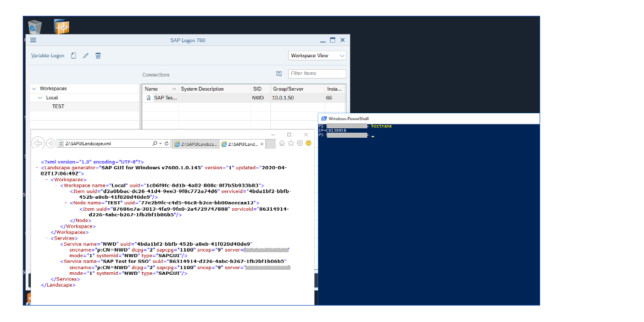Click the hostname command in PowerShell
The image size is (644, 322).
point(382,126)
